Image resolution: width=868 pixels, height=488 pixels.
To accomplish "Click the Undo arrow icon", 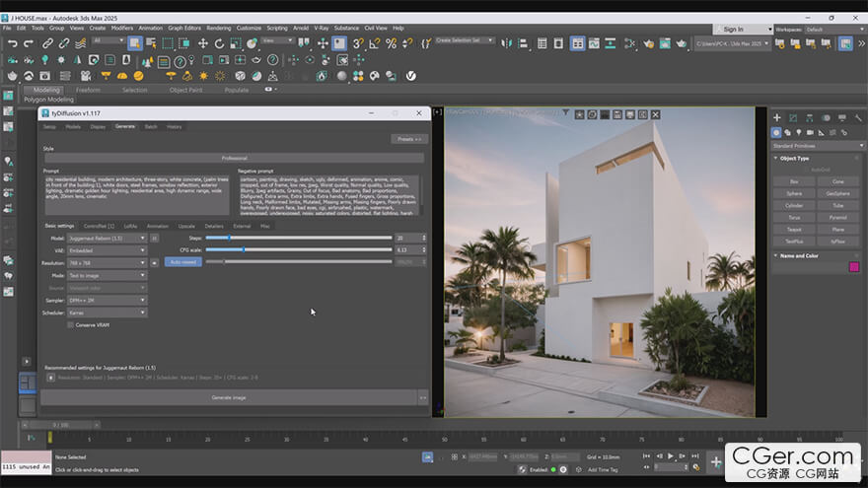I will tap(12, 43).
